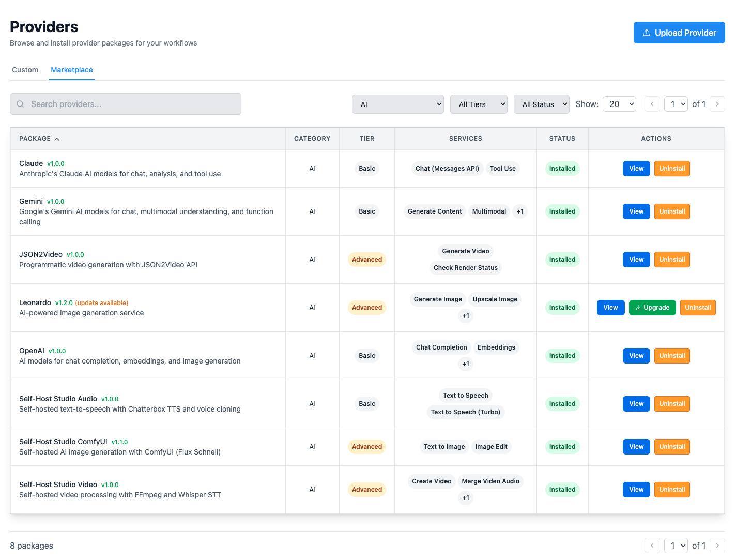The image size is (736, 560).
Task: Open the AI category filter dropdown
Action: [398, 104]
